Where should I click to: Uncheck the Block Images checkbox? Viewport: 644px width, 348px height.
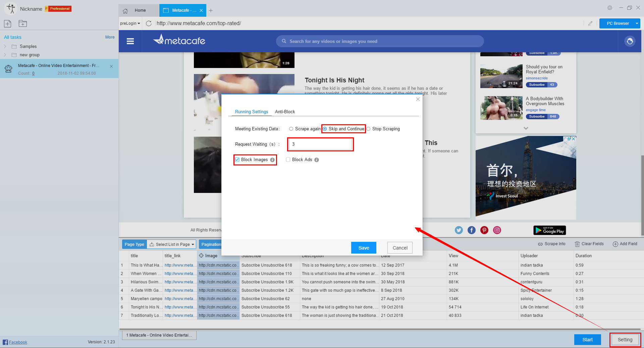click(237, 160)
